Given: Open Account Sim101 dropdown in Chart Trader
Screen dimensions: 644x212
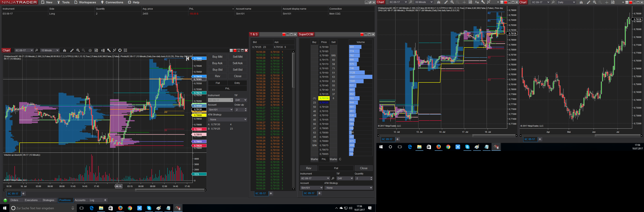Looking at the screenshot, I should pos(220,110).
